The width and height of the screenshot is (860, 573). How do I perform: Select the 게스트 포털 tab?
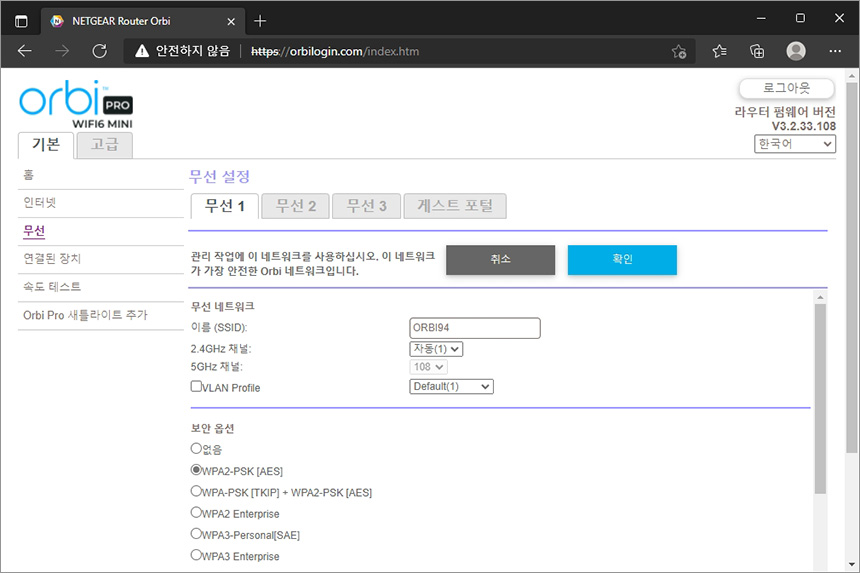pos(455,206)
